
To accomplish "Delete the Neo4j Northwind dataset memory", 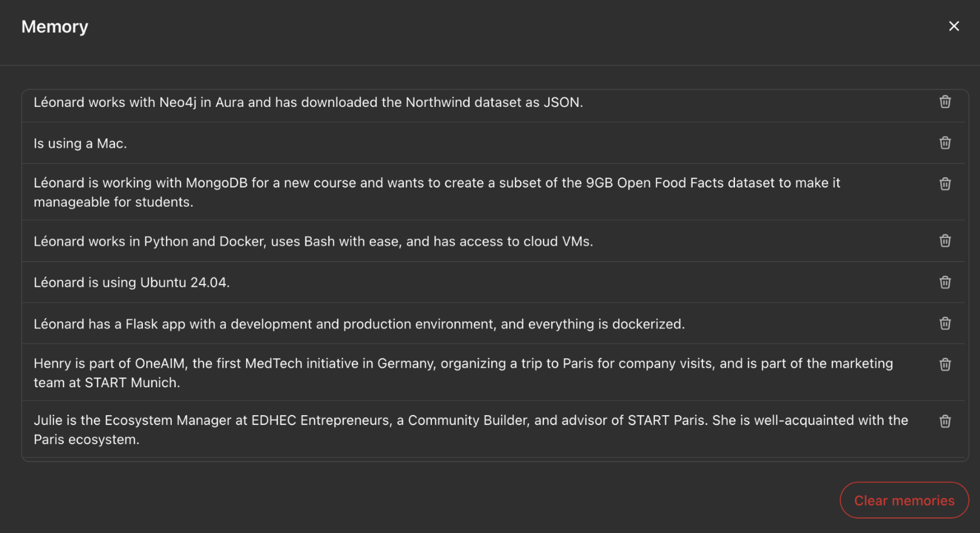I will coord(945,102).
